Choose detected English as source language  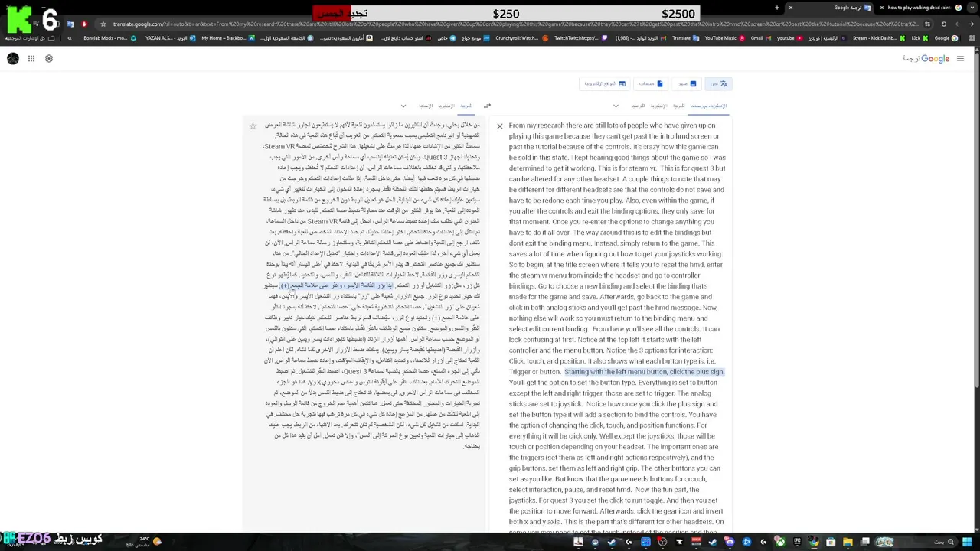[x=707, y=106]
